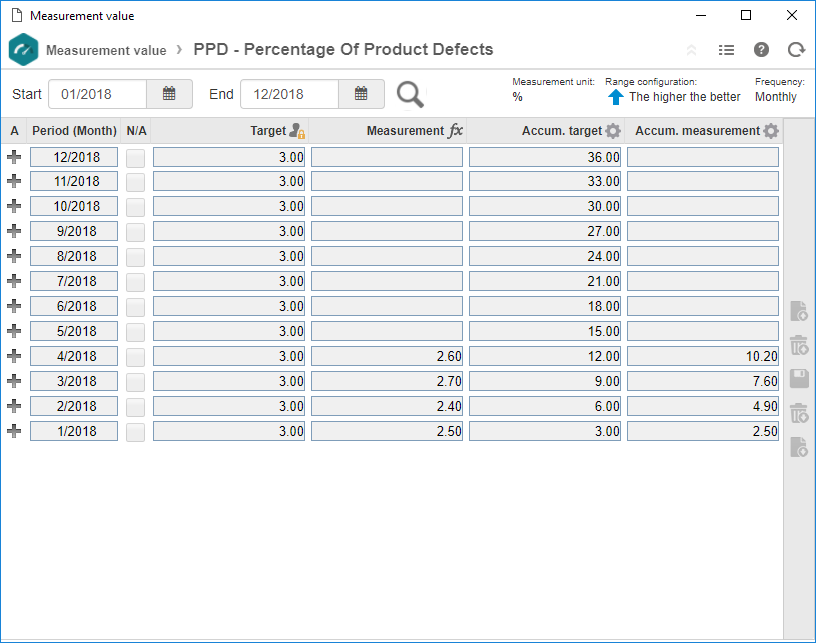Click Measurement field for 12/2018
This screenshot has width=816, height=643.
pyautogui.click(x=387, y=157)
